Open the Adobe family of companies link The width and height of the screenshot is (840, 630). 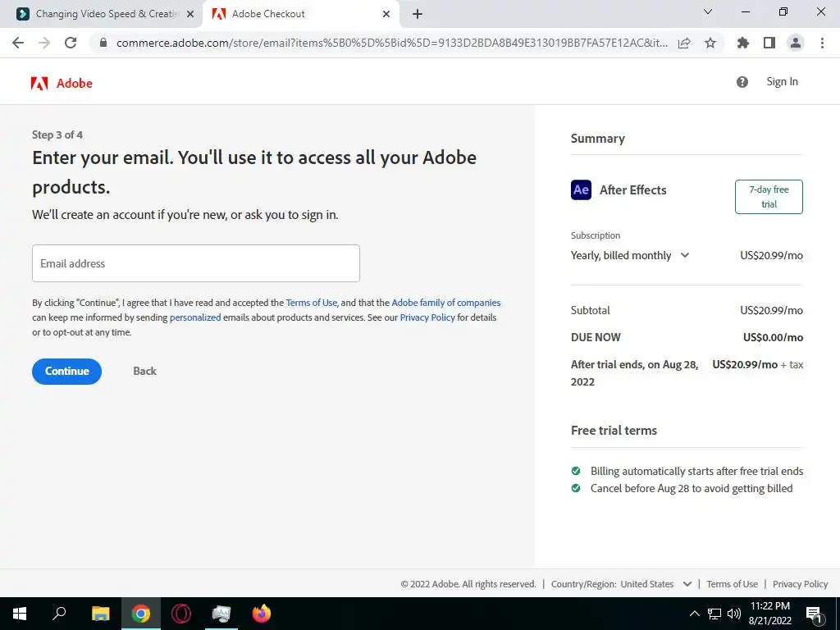445,303
